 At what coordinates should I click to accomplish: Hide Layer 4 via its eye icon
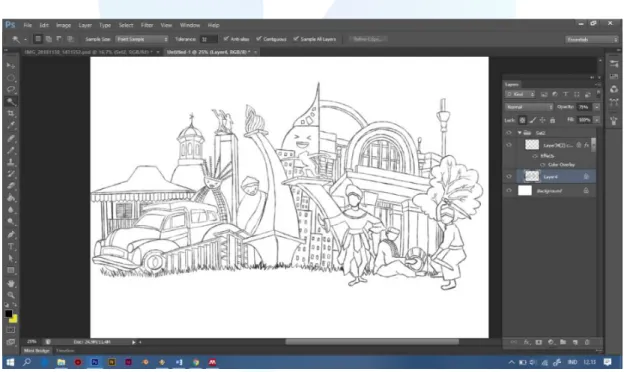tap(509, 176)
